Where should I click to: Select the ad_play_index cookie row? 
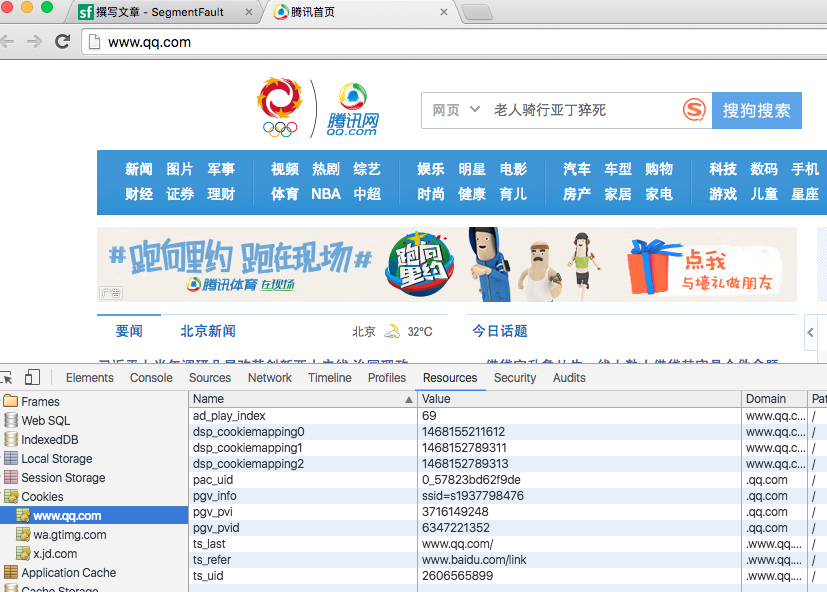(506, 416)
